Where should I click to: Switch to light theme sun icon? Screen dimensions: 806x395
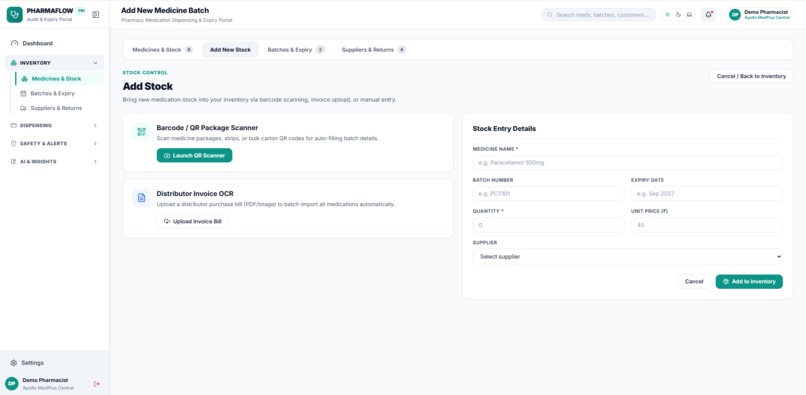[x=667, y=15]
